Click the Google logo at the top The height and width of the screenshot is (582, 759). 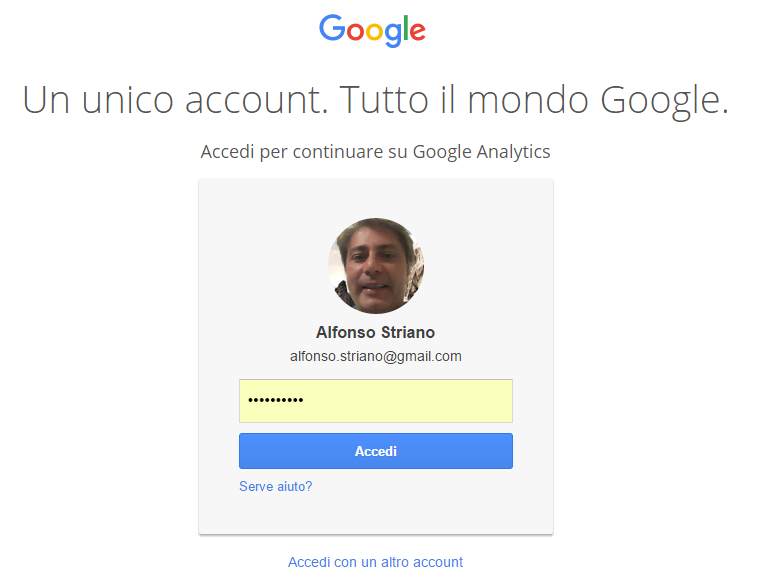(x=372, y=31)
